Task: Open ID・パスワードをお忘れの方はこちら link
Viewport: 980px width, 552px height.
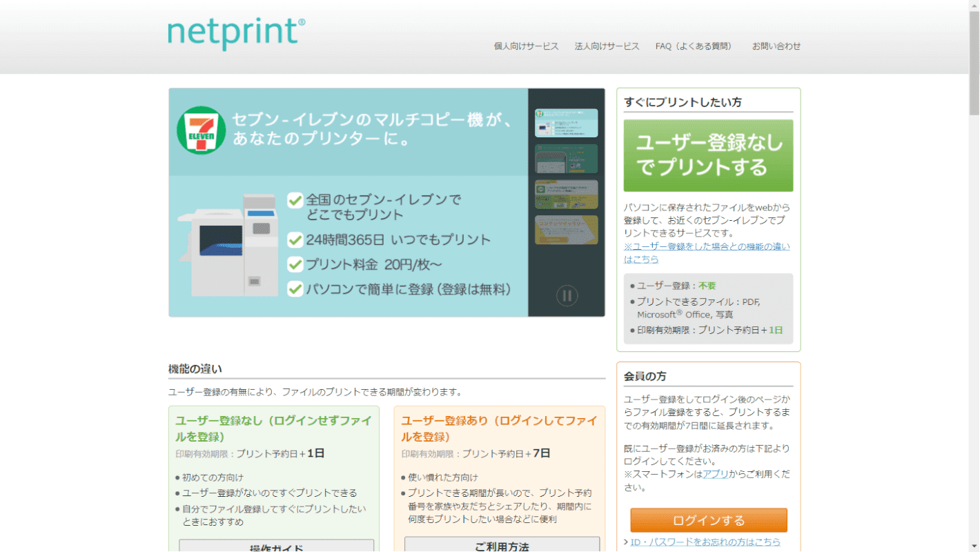Action: [705, 542]
